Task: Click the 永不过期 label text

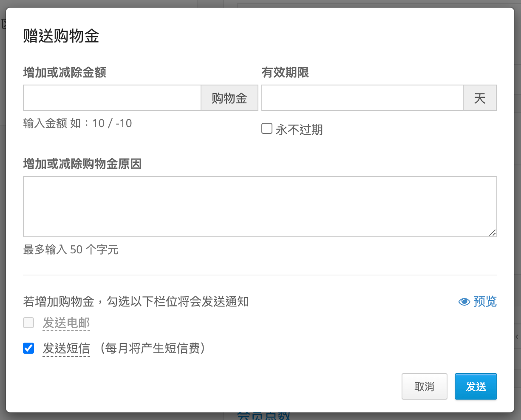Action: [x=299, y=129]
